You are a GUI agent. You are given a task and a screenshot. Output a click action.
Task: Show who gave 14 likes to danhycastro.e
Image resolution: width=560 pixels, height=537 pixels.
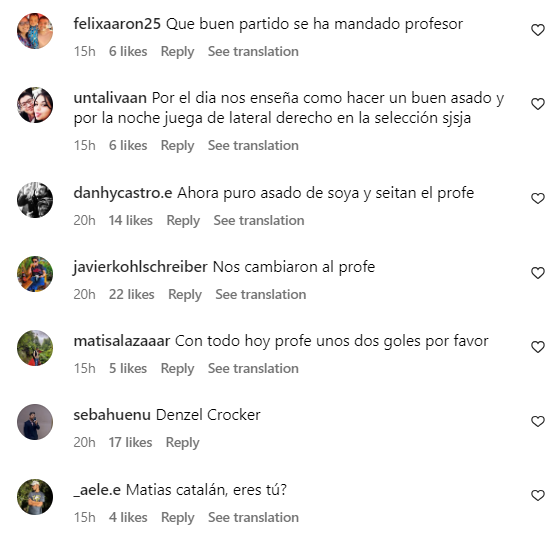131,221
